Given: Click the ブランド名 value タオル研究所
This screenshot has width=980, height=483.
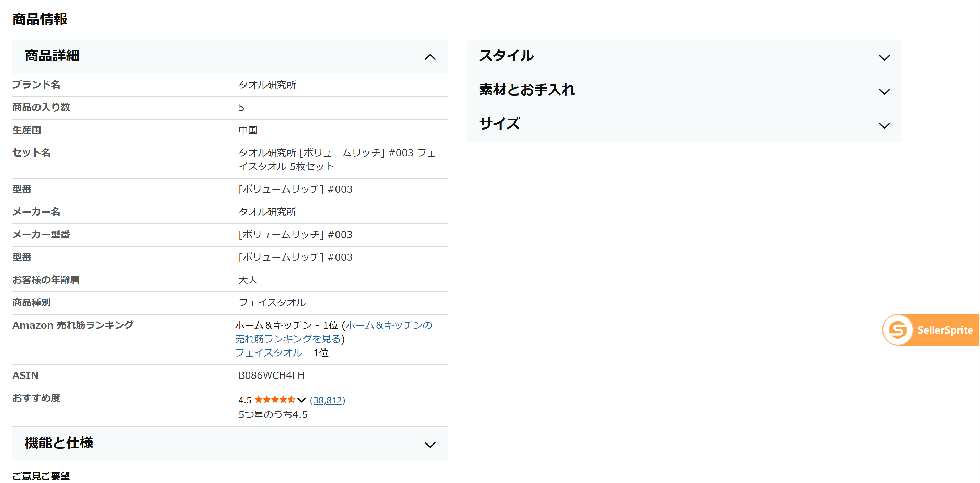Looking at the screenshot, I should (x=267, y=85).
